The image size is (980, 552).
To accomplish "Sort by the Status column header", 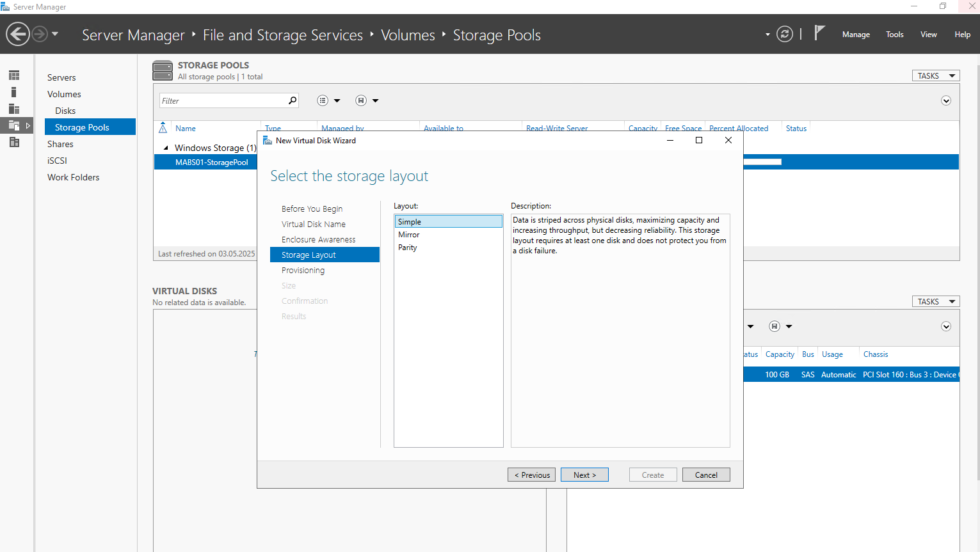I will pyautogui.click(x=796, y=128).
